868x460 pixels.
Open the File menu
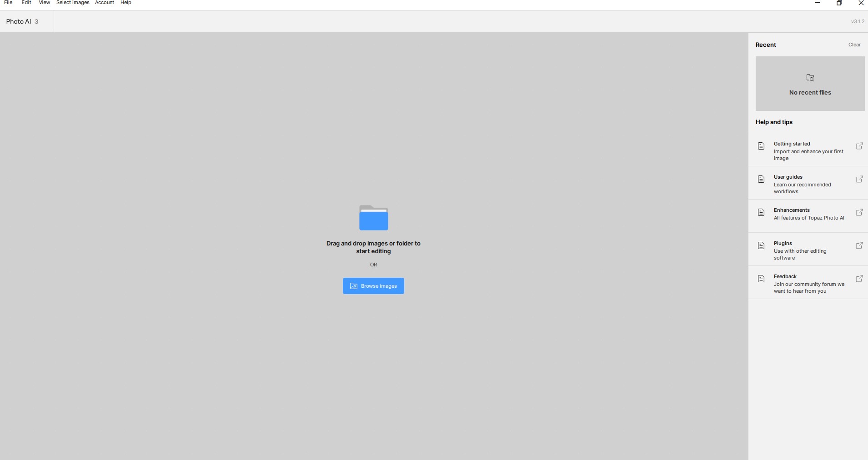point(8,3)
